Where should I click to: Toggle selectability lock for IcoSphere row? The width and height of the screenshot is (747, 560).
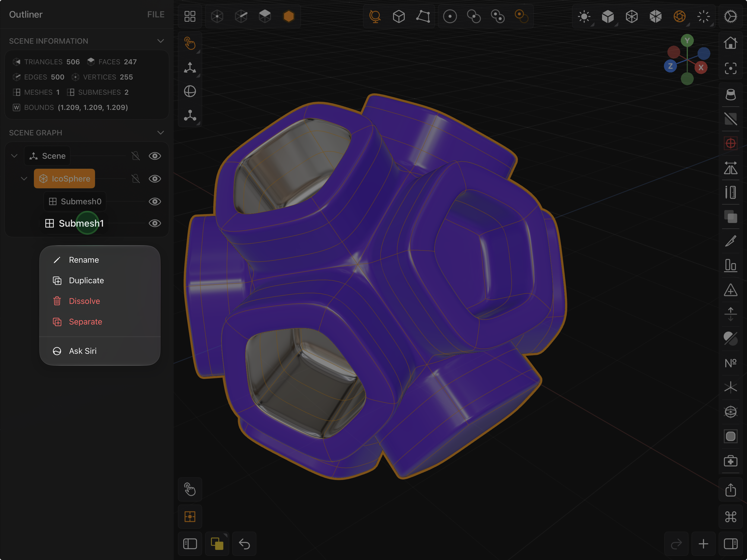click(x=135, y=179)
